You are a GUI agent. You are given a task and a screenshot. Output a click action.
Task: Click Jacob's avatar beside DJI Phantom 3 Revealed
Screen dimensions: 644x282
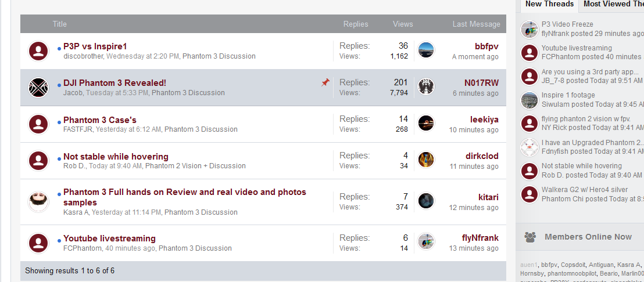point(38,88)
